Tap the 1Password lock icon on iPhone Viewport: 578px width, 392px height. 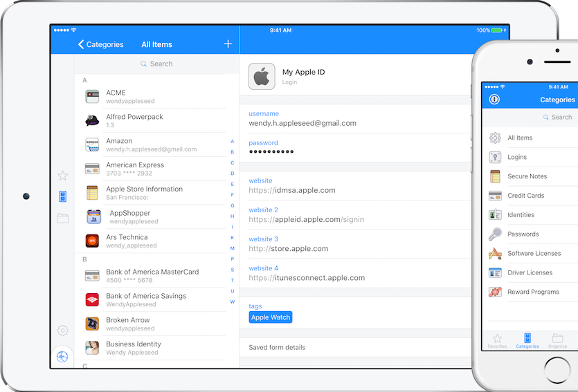[494, 100]
